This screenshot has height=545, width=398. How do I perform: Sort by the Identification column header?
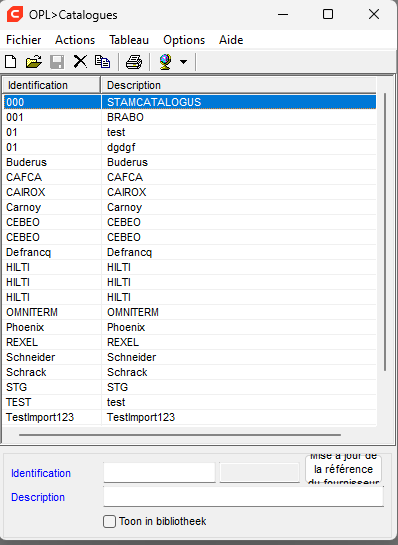click(x=52, y=85)
